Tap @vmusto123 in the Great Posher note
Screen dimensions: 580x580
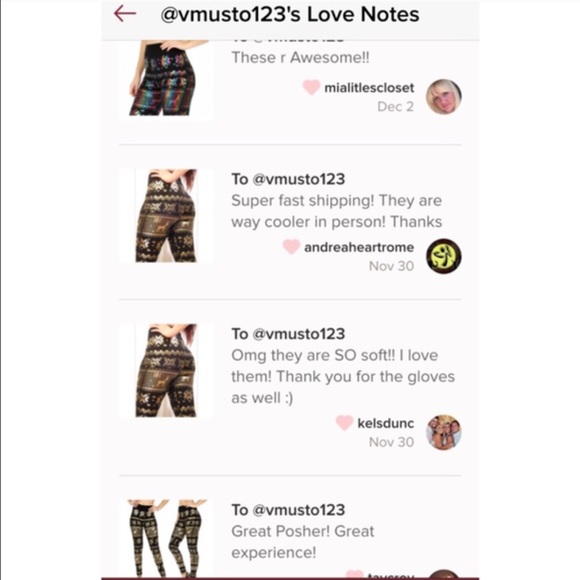pyautogui.click(x=299, y=510)
